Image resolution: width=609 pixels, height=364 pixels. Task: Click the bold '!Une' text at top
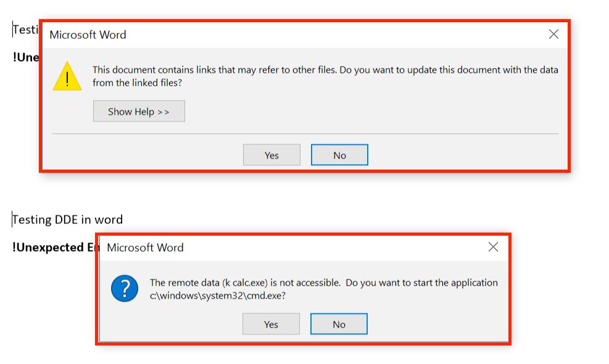click(x=26, y=57)
